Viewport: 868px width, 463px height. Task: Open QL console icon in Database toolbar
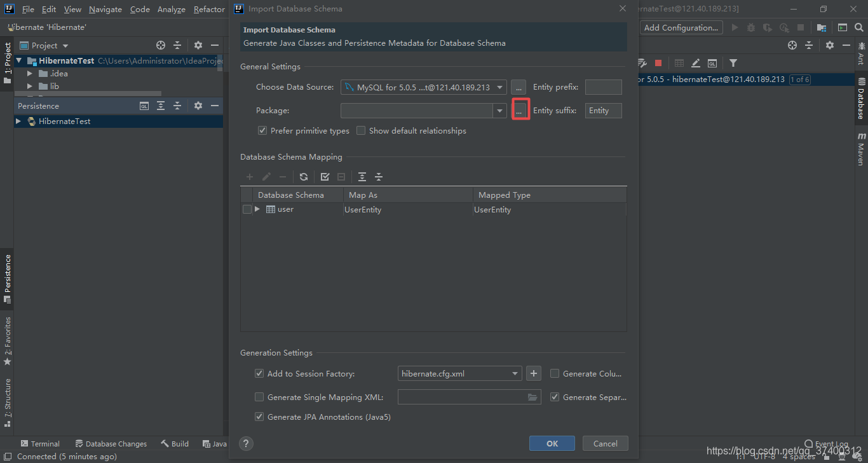click(712, 63)
